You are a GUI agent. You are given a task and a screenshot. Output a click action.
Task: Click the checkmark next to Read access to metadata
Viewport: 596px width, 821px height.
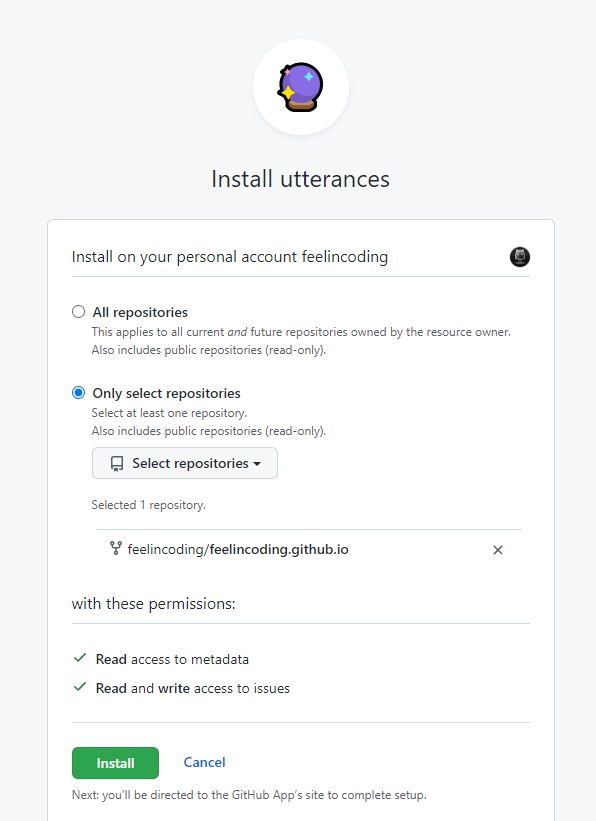click(80, 658)
